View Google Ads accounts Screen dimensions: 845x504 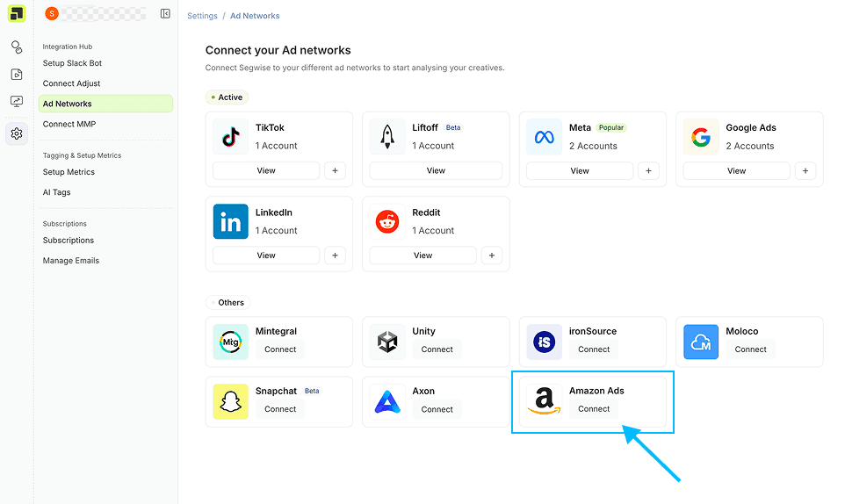[737, 170]
